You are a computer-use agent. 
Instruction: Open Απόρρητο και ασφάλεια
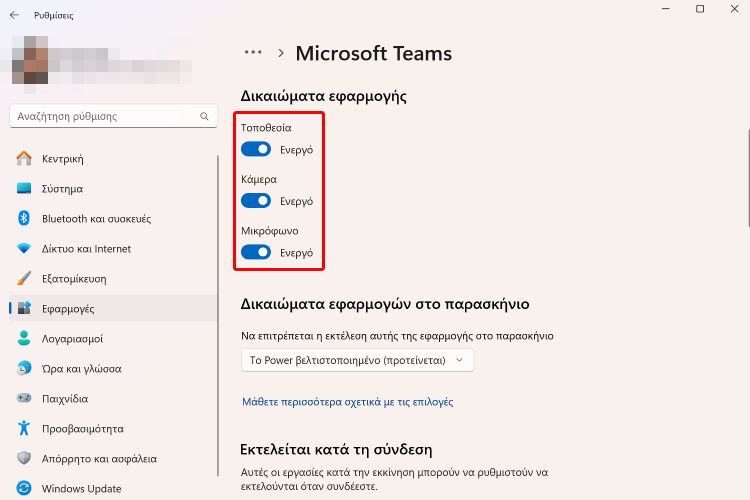[x=113, y=458]
